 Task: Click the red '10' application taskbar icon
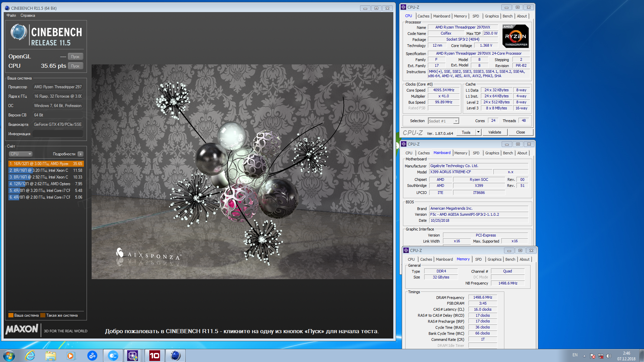pos(154,355)
